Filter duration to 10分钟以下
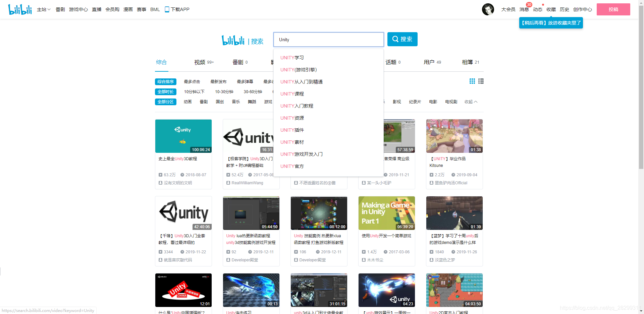The image size is (644, 314). [x=194, y=92]
